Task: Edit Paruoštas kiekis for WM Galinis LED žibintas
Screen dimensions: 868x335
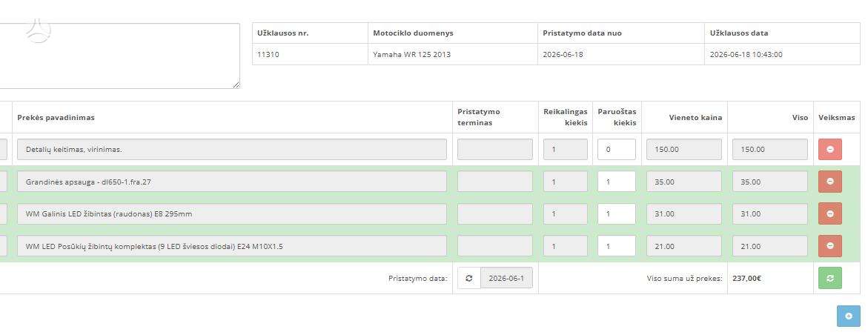Action: coord(617,213)
